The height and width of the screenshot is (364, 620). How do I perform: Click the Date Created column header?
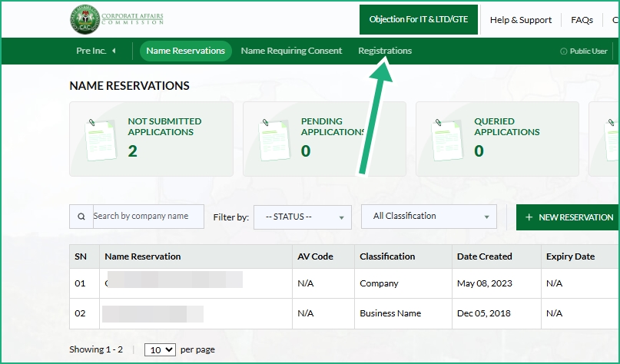click(496, 256)
